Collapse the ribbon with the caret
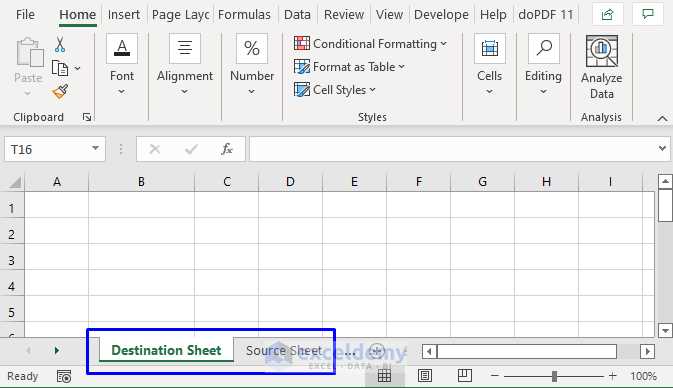Viewport: 673px width, 388px height. pyautogui.click(x=662, y=118)
